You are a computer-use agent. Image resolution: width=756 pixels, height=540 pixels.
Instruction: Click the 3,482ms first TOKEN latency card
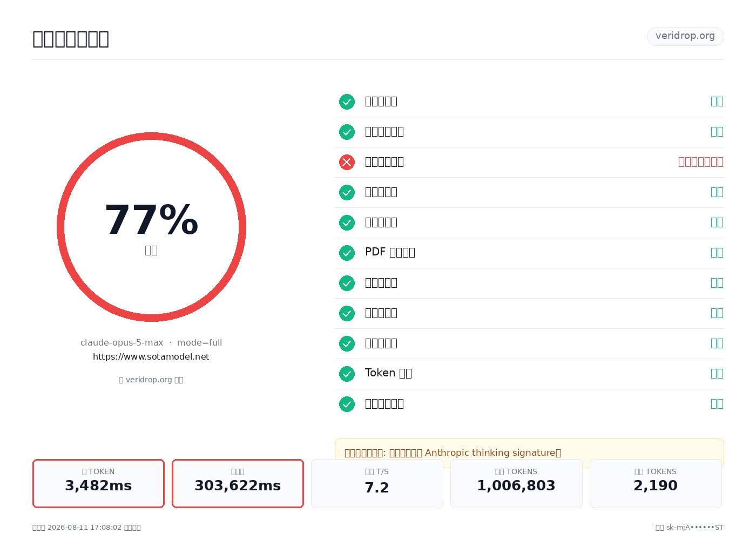click(x=98, y=483)
